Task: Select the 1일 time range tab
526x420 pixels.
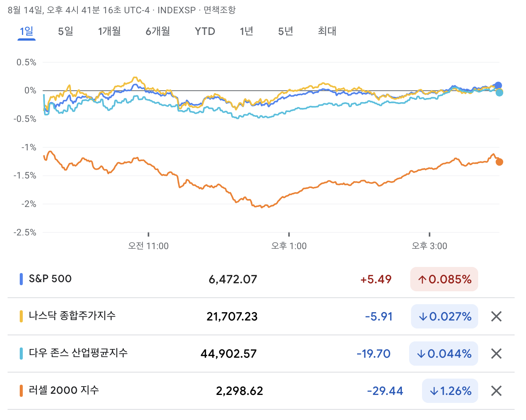Action: coord(27,31)
